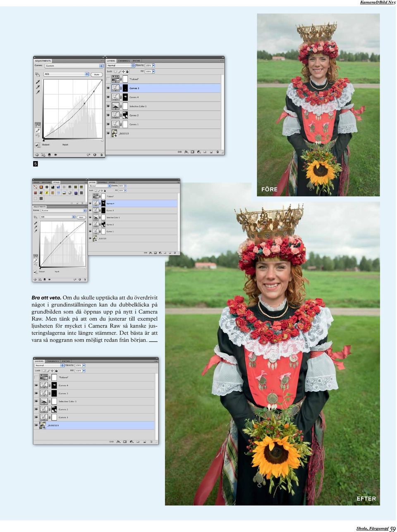Create a new layer in the top Layers panel
397x532 pixels.
(x=211, y=152)
